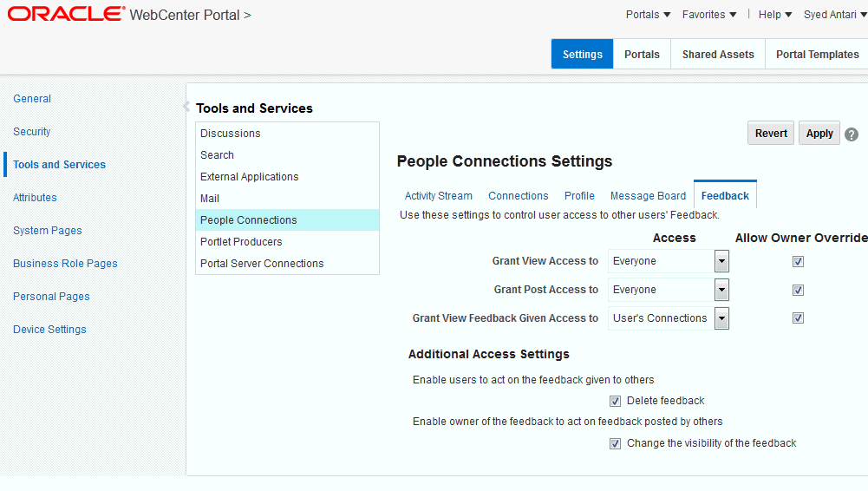Screen dimensions: 868x491
Task: Toggle owner override for Grant Post Access
Action: (x=798, y=290)
